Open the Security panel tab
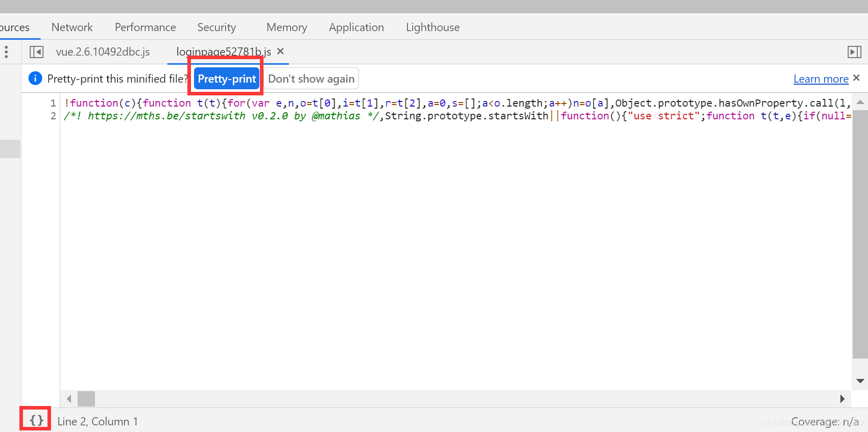 pyautogui.click(x=216, y=27)
